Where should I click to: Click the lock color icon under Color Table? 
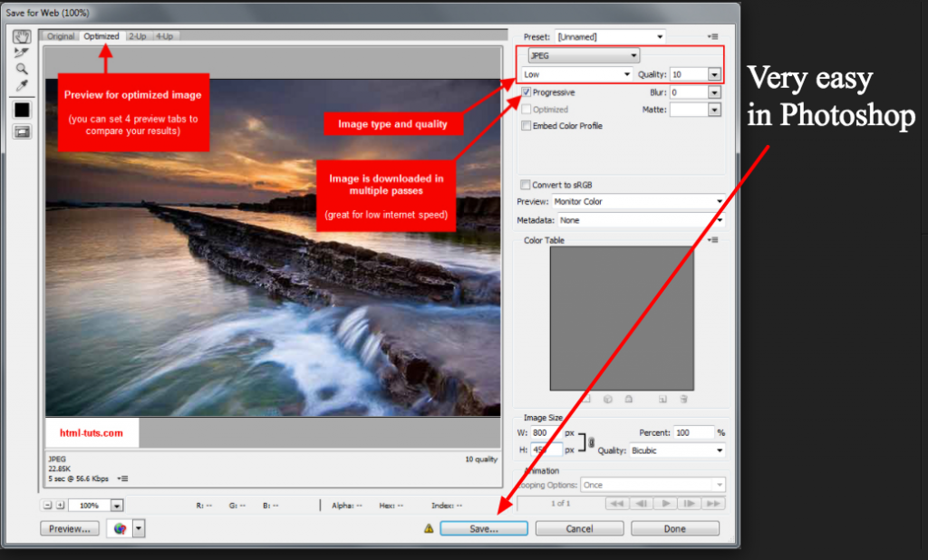629,399
